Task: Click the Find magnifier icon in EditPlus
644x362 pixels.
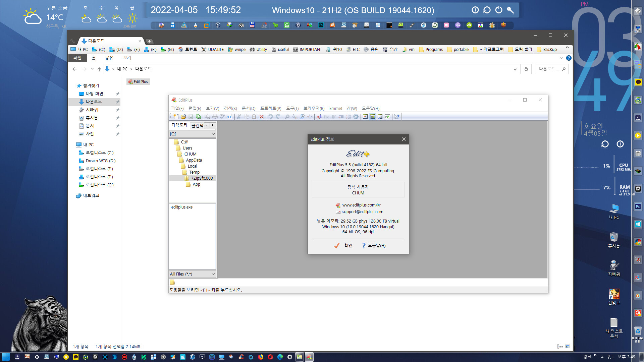Action: pyautogui.click(x=287, y=117)
